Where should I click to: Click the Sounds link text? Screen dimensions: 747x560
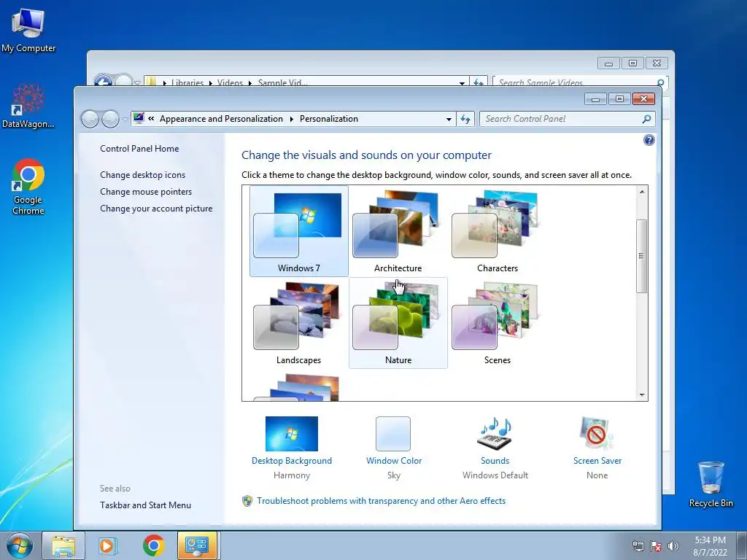495,461
